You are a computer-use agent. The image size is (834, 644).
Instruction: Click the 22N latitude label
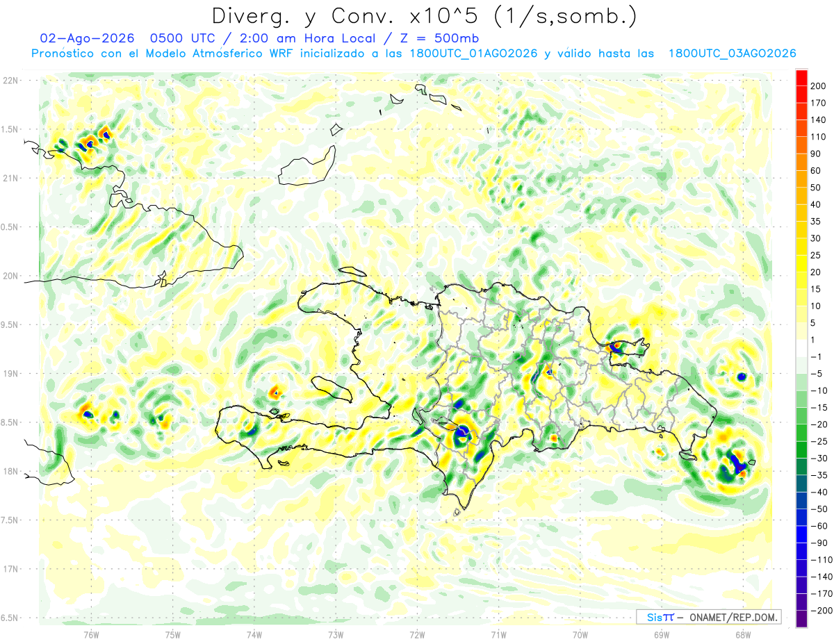tap(11, 81)
